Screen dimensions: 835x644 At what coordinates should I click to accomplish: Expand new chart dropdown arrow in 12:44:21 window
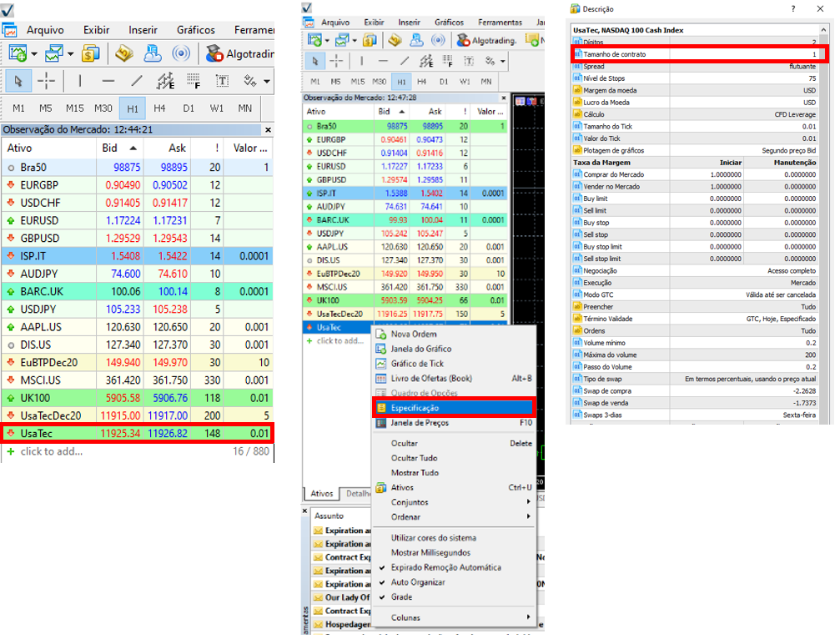(x=34, y=53)
